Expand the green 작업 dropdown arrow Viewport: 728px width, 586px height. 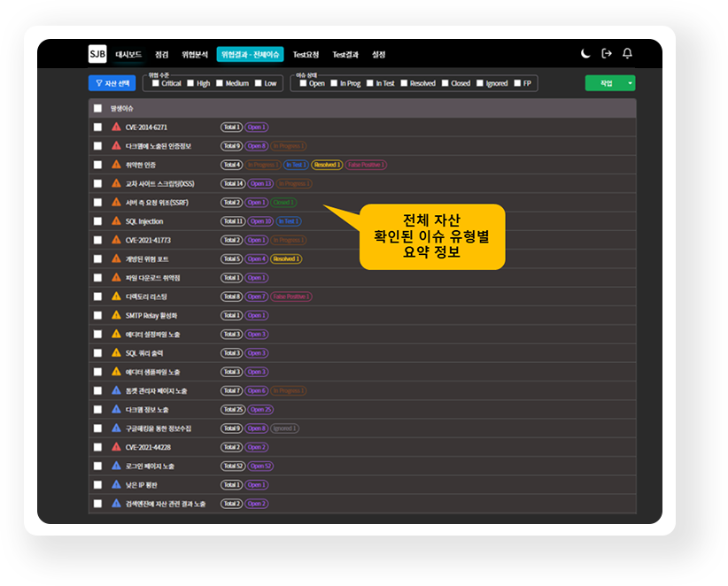click(630, 83)
